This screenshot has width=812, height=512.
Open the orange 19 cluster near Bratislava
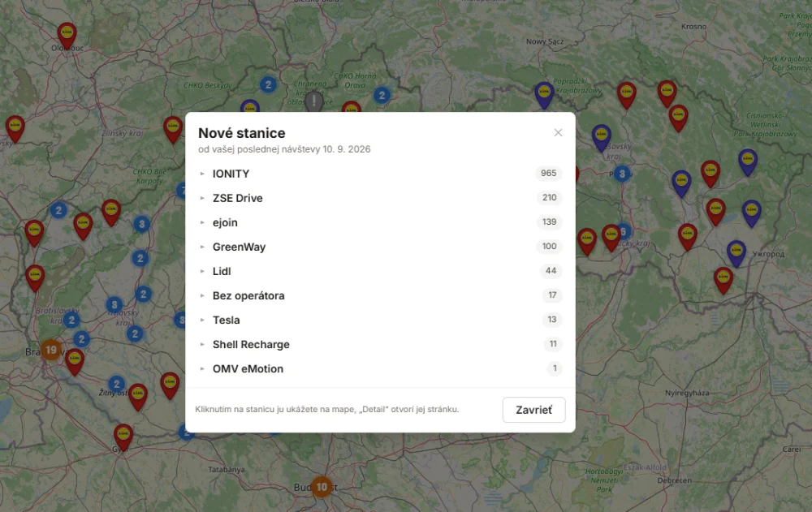[50, 350]
